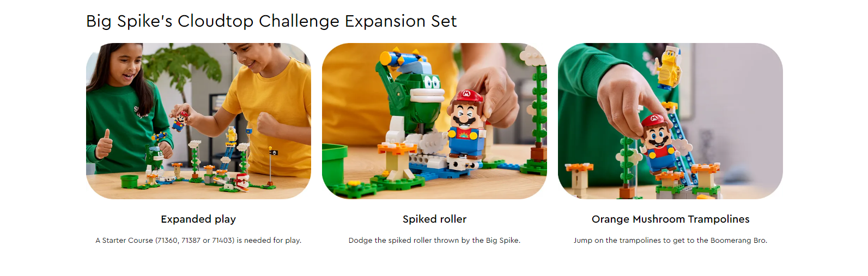
Task: Select the Expanded play heading
Action: coord(198,219)
